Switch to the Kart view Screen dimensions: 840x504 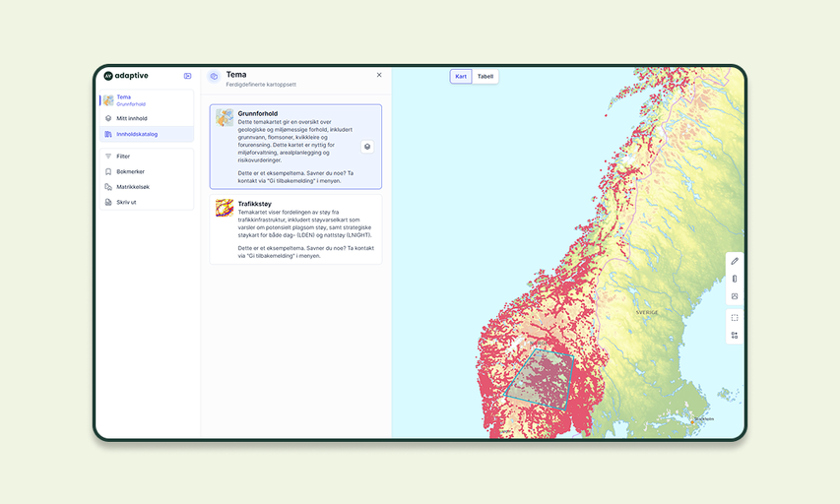click(461, 77)
